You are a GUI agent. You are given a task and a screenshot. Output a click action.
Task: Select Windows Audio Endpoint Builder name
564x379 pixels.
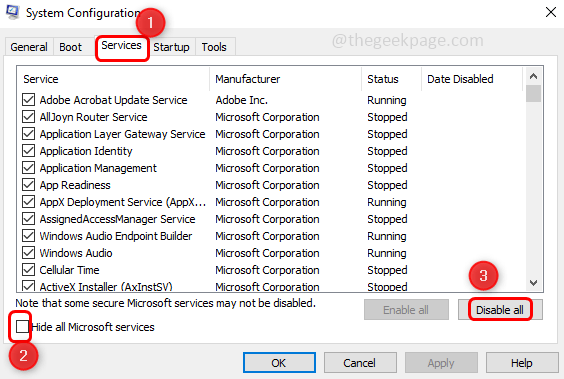[116, 236]
